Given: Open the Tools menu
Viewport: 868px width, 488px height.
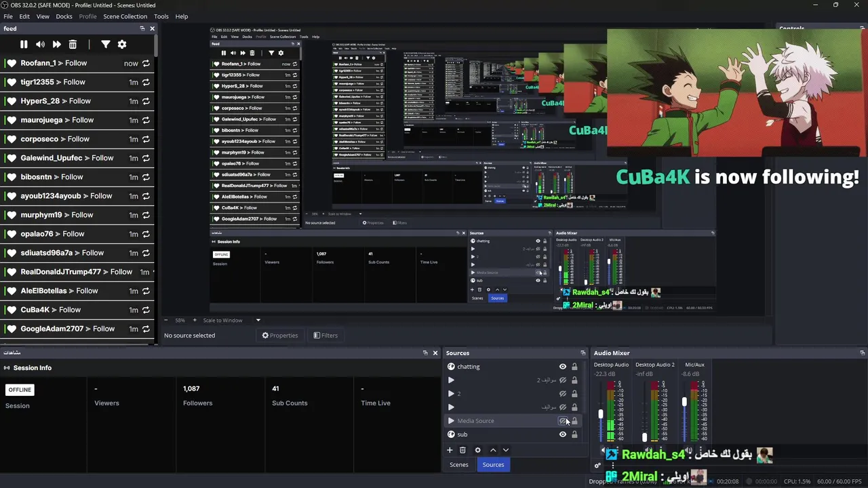Looking at the screenshot, I should (161, 16).
